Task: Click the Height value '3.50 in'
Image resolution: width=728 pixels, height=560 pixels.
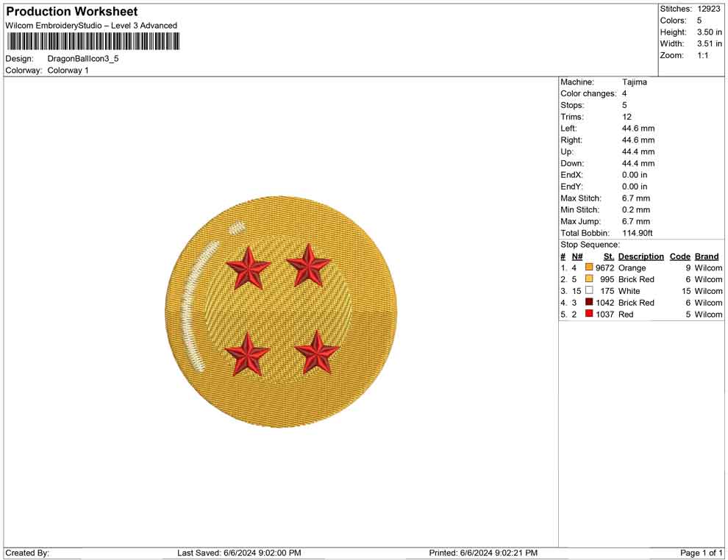Action: [x=709, y=32]
